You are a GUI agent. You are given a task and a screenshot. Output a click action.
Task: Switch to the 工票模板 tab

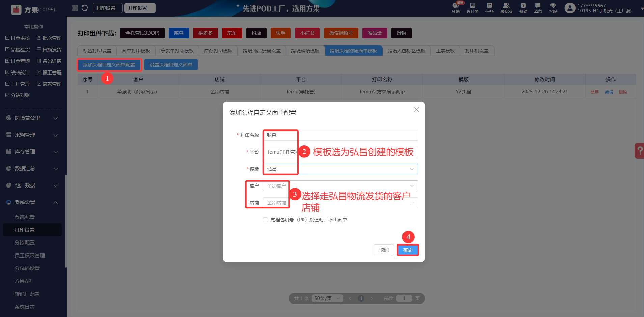point(445,51)
